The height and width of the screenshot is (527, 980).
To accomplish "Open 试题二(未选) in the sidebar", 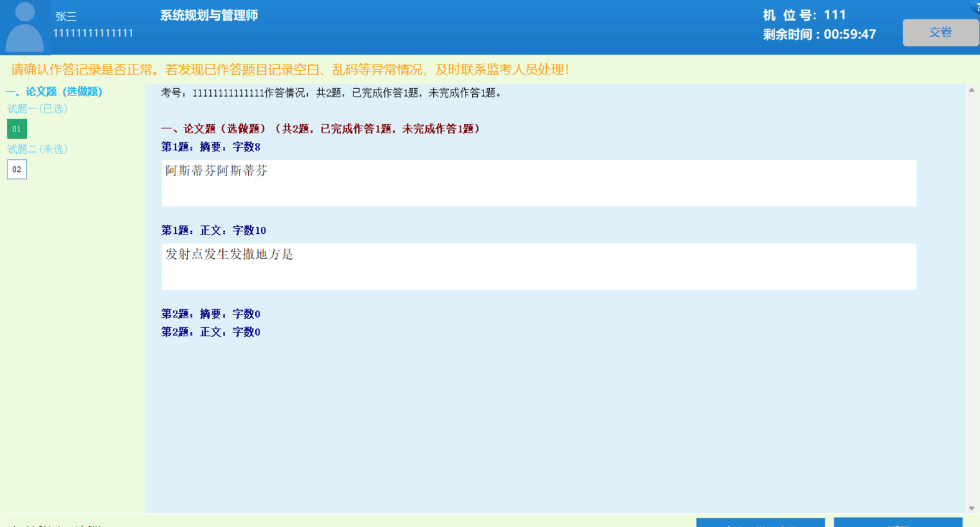I will pyautogui.click(x=37, y=149).
